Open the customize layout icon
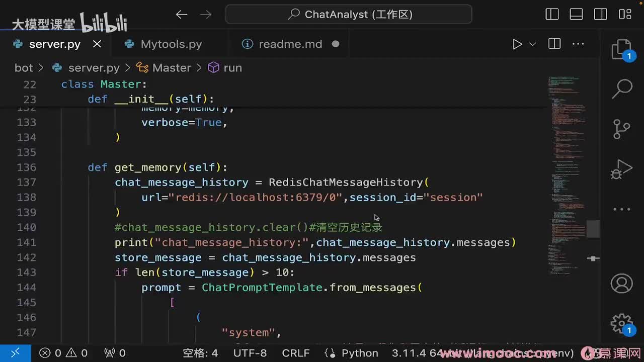Image resolution: width=644 pixels, height=362 pixels. (x=625, y=14)
